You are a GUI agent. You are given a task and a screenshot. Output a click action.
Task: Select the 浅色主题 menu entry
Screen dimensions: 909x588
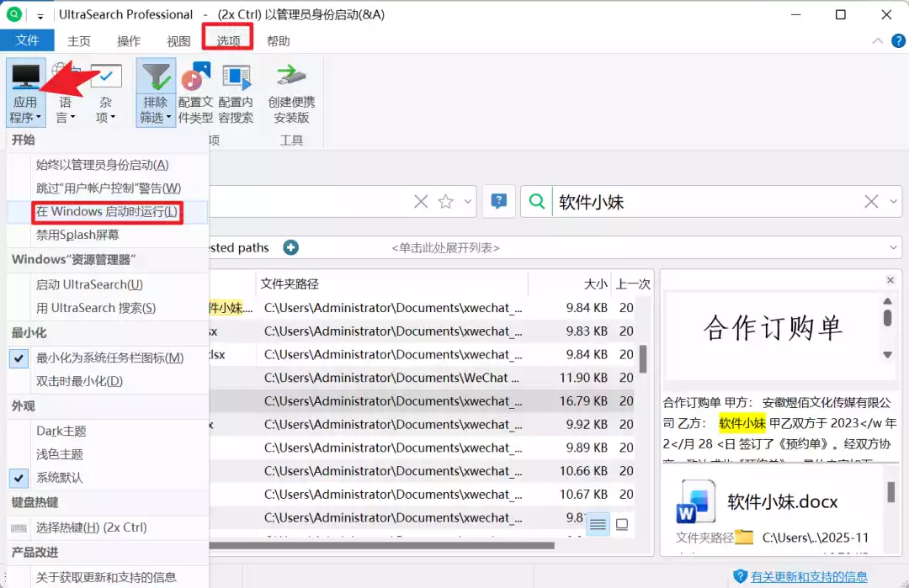click(x=59, y=454)
